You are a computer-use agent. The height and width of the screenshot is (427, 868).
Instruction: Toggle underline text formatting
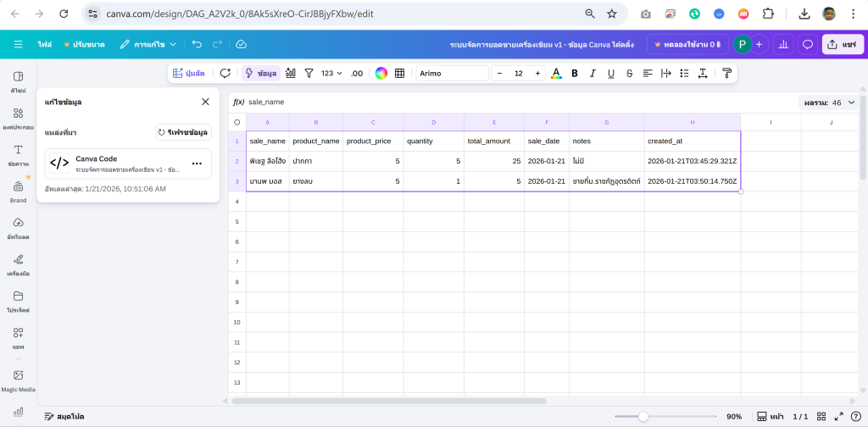(x=610, y=74)
